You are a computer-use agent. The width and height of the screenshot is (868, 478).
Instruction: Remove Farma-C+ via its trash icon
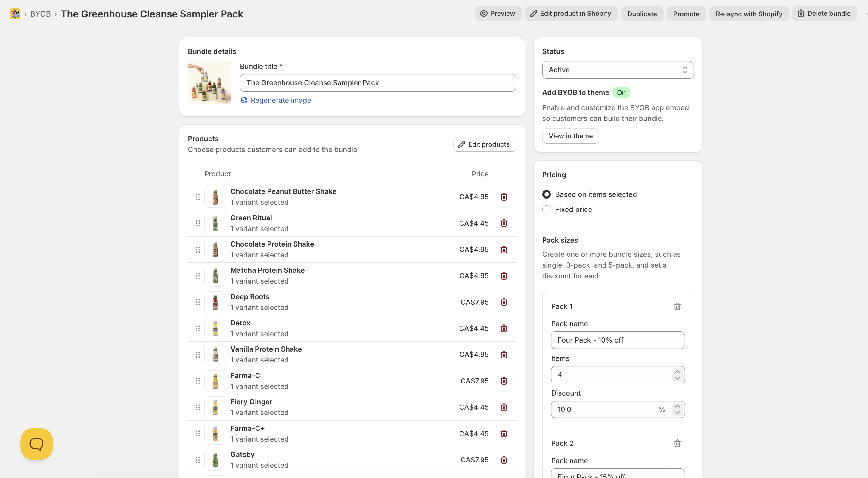(x=504, y=433)
